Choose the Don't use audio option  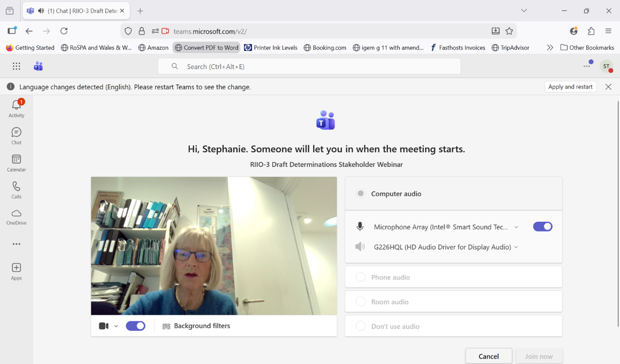[361, 326]
